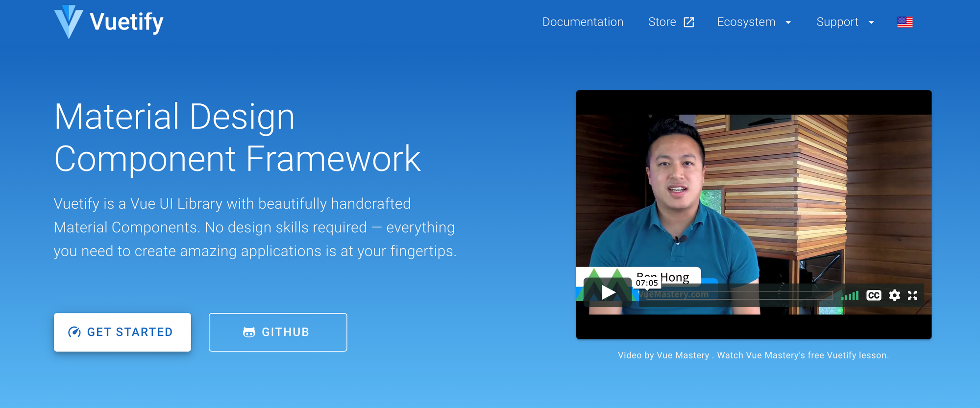Image resolution: width=980 pixels, height=408 pixels.
Task: Open Vue Mastery's free Vuetify lesson link
Action: point(803,355)
